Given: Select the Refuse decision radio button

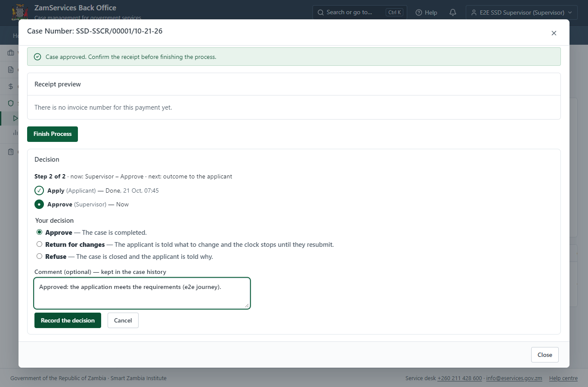Looking at the screenshot, I should point(40,256).
